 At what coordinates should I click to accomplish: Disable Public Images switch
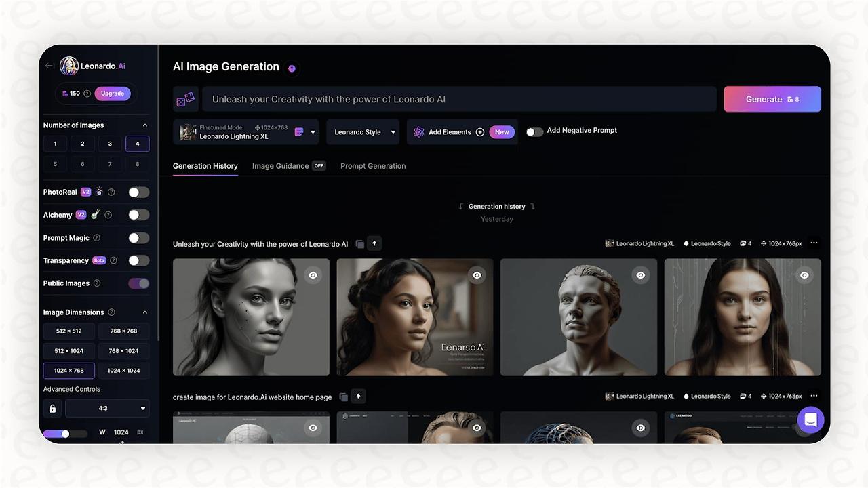pyautogui.click(x=138, y=283)
